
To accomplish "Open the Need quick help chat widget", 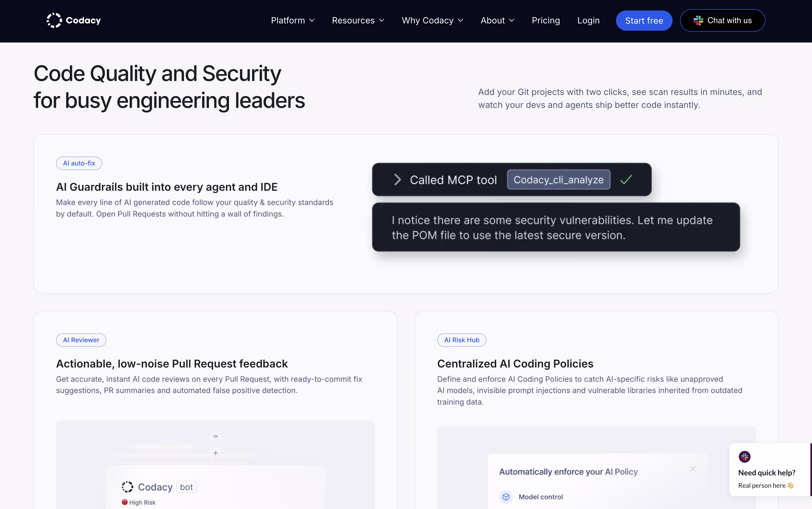I will pos(771,470).
